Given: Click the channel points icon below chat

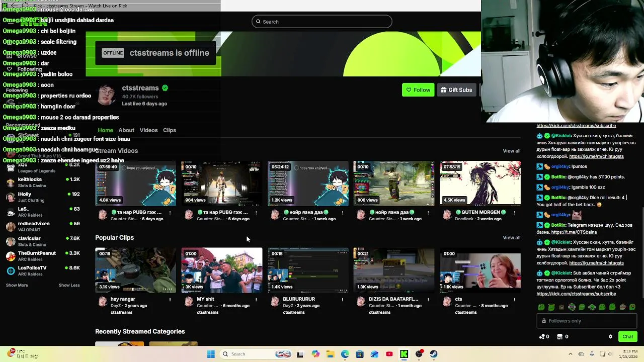Looking at the screenshot, I should (542, 336).
